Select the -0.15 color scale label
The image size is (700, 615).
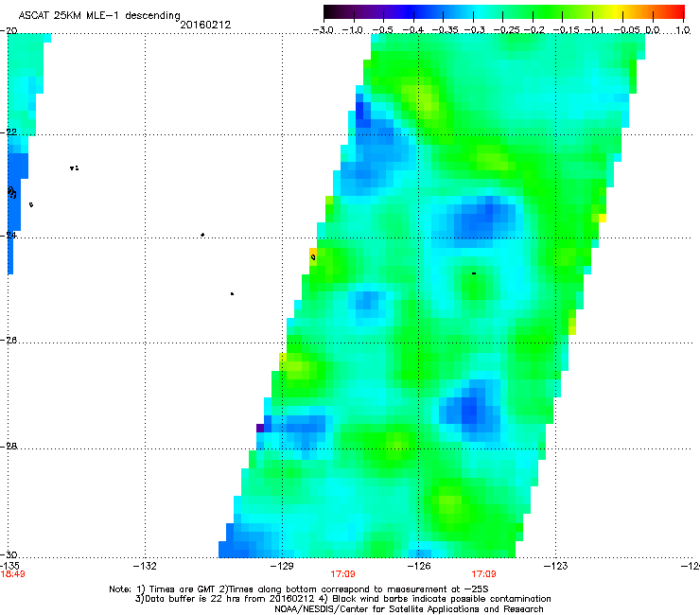(566, 30)
